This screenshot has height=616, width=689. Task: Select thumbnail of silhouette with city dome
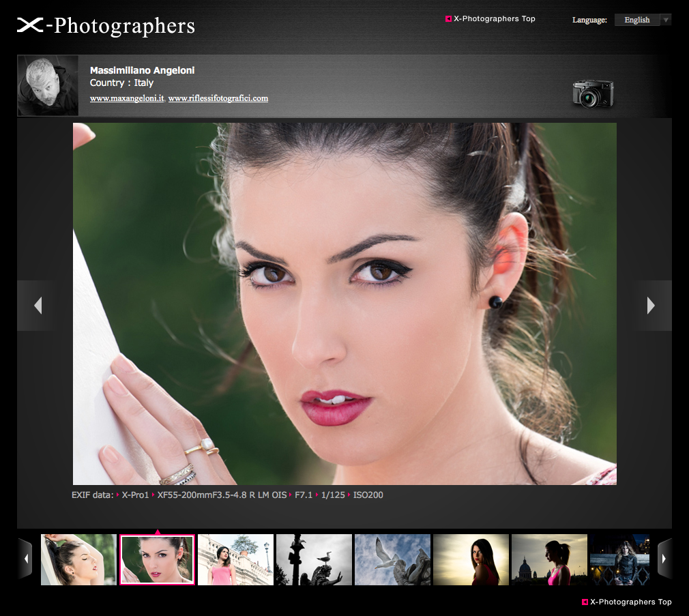[549, 559]
